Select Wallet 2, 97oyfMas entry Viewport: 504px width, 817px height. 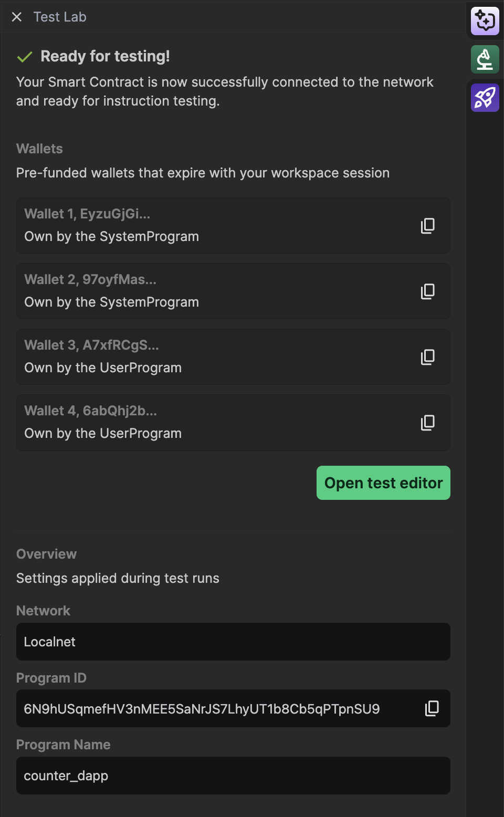pyautogui.click(x=210, y=291)
